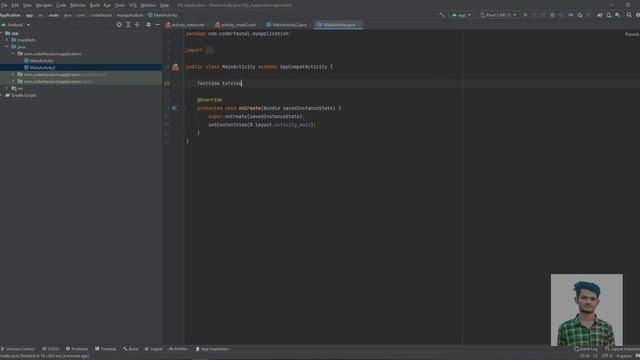640x360 pixels.
Task: Open the Edit menu
Action: point(15,5)
